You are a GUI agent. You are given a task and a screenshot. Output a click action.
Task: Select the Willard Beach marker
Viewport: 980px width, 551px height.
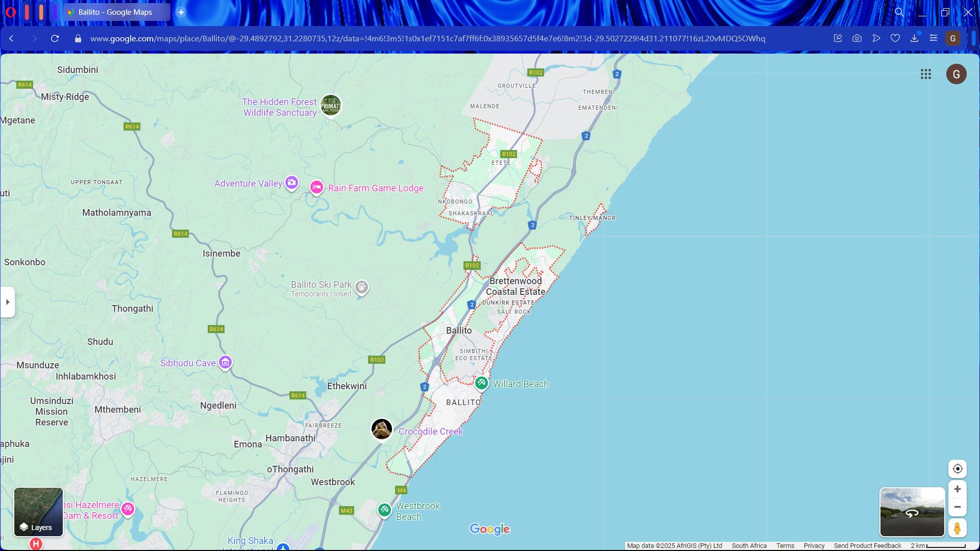tap(481, 383)
